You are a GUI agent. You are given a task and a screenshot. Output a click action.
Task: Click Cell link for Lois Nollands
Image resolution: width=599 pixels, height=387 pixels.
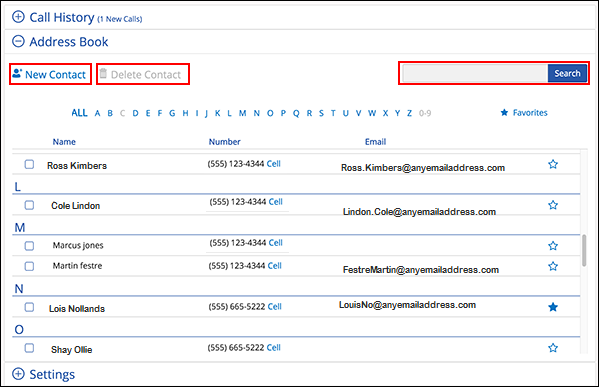click(x=274, y=306)
